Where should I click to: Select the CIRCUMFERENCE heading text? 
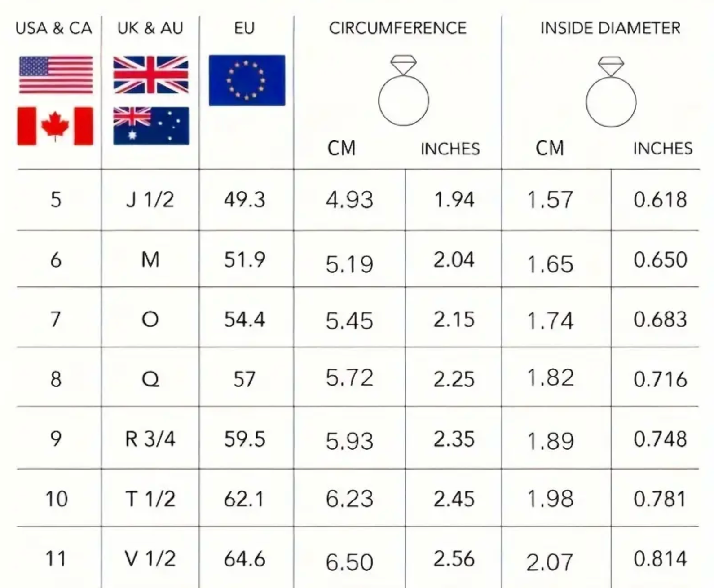pos(398,28)
